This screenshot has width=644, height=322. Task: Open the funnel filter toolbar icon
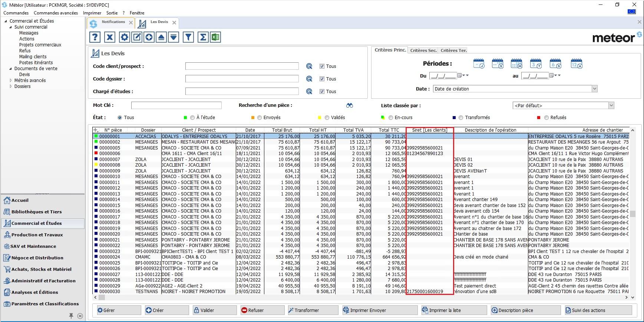(188, 37)
